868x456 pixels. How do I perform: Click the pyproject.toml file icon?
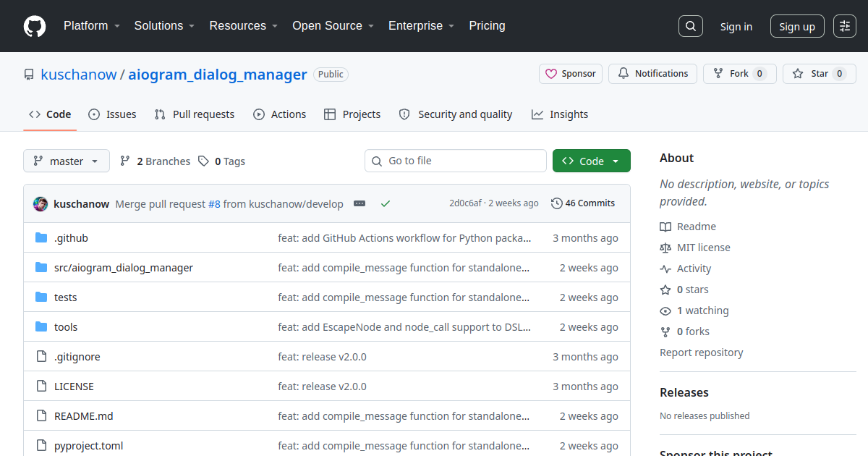[41, 446]
